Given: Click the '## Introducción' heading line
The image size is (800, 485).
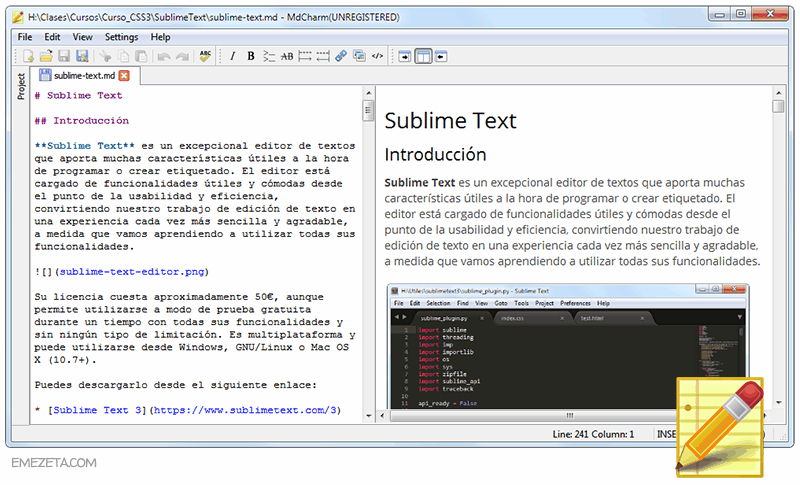Looking at the screenshot, I should (x=82, y=121).
